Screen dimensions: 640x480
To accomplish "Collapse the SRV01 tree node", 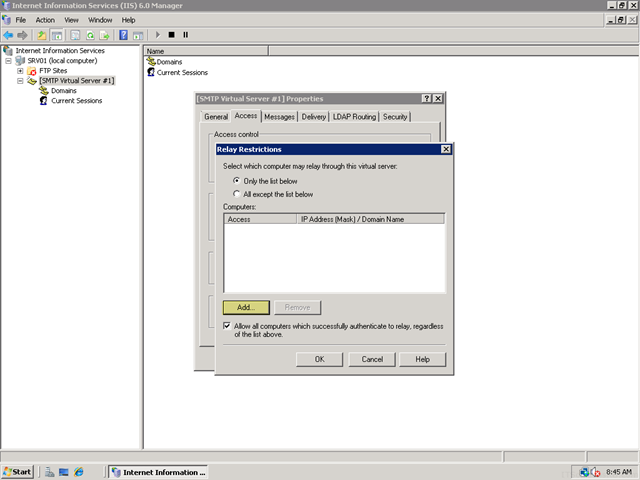I will tap(8, 61).
